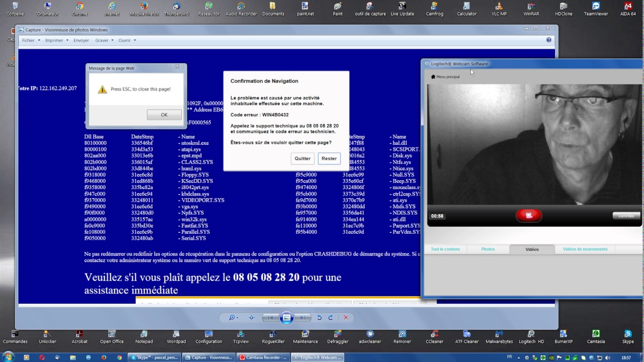Open the Tout le contenu tab
Viewport: 644px width, 362px height.
(445, 249)
